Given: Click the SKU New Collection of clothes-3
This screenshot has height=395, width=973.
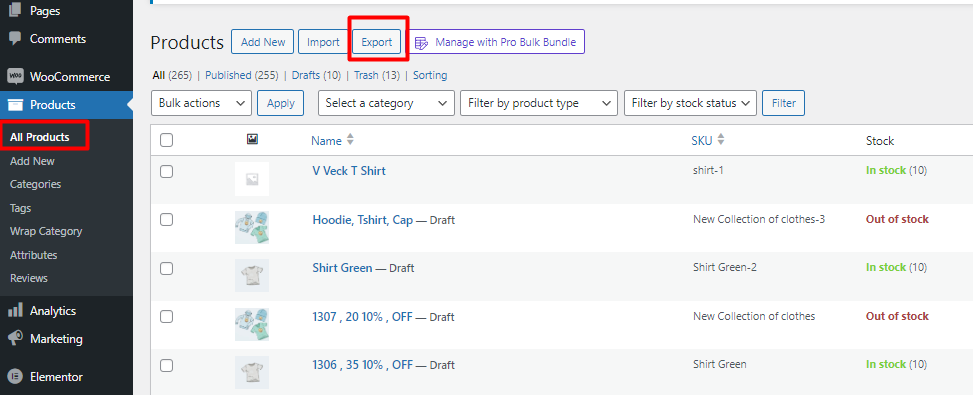Looking at the screenshot, I should click(759, 219).
